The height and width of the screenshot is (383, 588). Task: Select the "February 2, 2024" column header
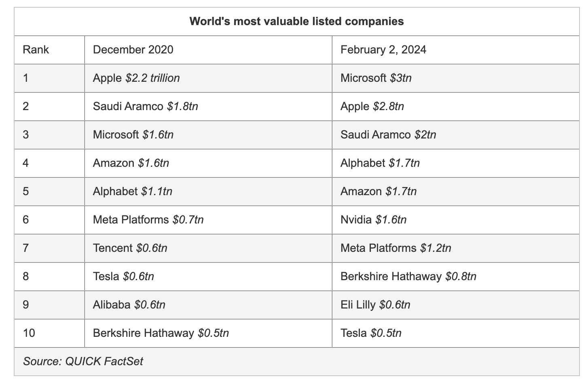383,50
